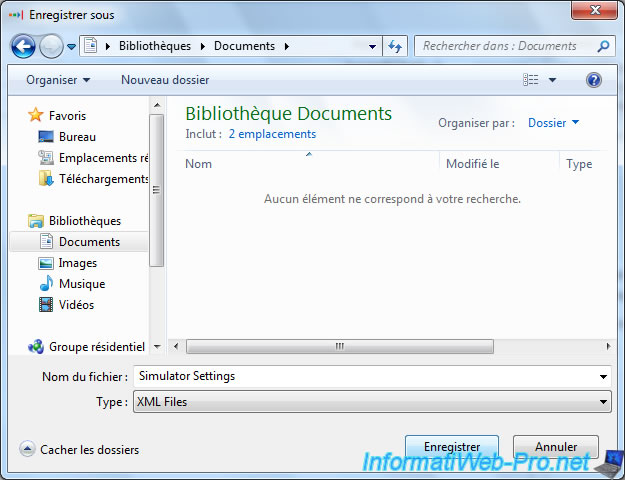Image resolution: width=625 pixels, height=480 pixels.
Task: Create a Nouveau dossier
Action: point(165,80)
